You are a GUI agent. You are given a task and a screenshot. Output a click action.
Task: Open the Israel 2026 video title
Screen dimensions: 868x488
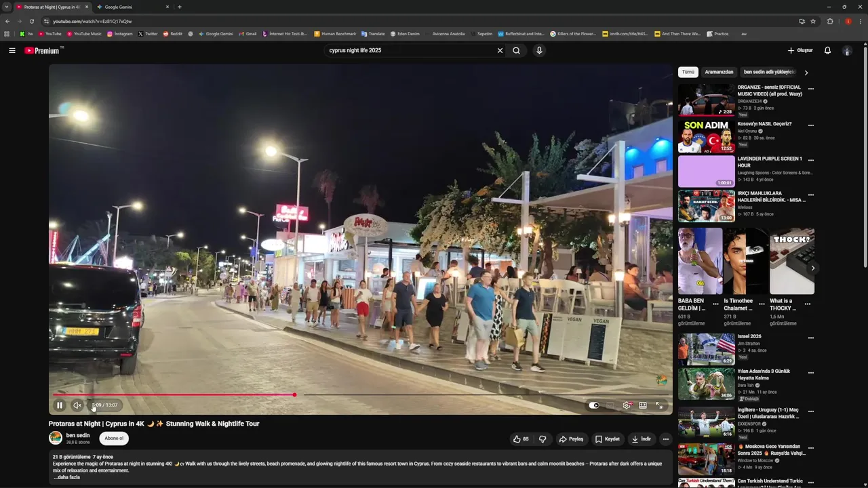coord(749,336)
